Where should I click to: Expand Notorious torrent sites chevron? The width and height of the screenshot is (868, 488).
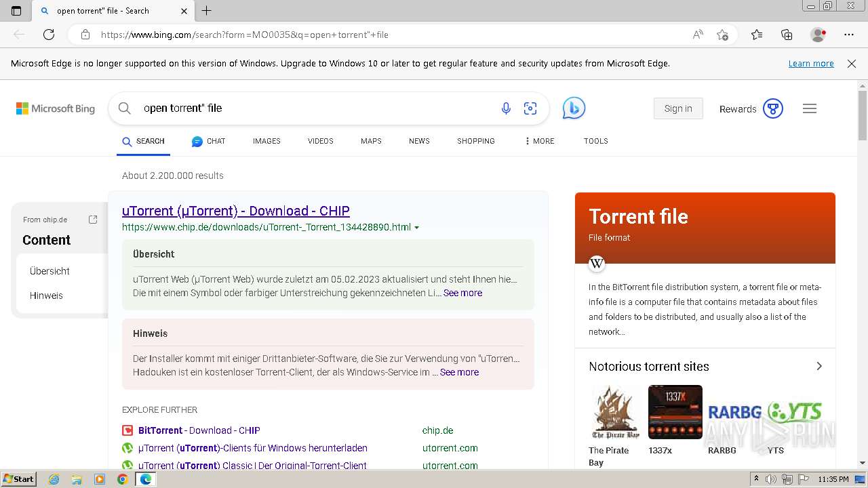(819, 367)
